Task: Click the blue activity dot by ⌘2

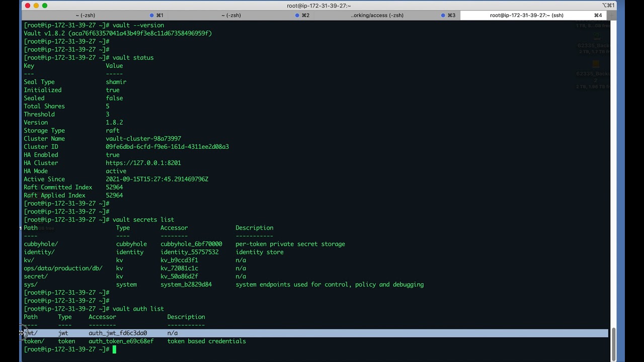Action: 297,15
